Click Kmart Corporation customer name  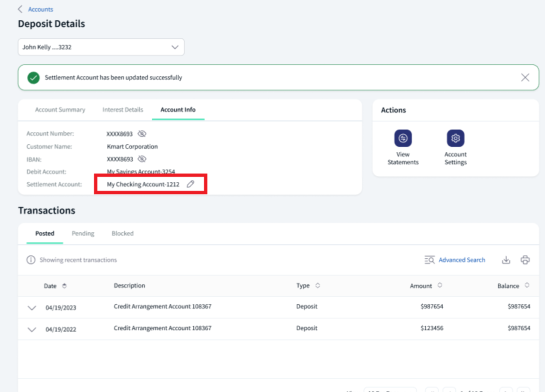point(132,146)
